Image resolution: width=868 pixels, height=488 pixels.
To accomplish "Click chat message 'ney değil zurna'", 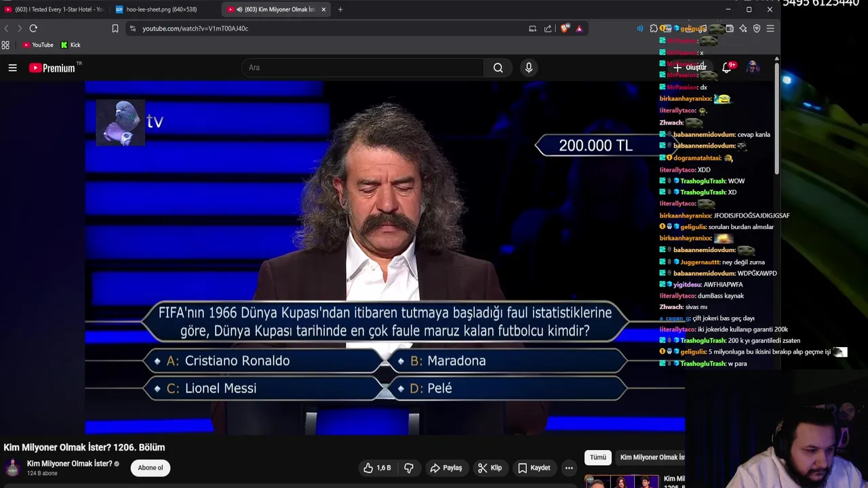I will click(x=743, y=262).
